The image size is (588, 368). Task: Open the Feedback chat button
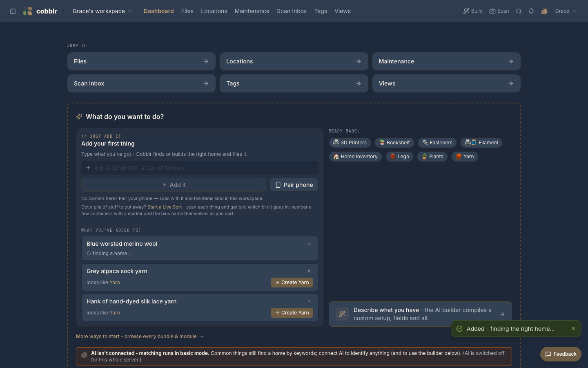point(561,354)
